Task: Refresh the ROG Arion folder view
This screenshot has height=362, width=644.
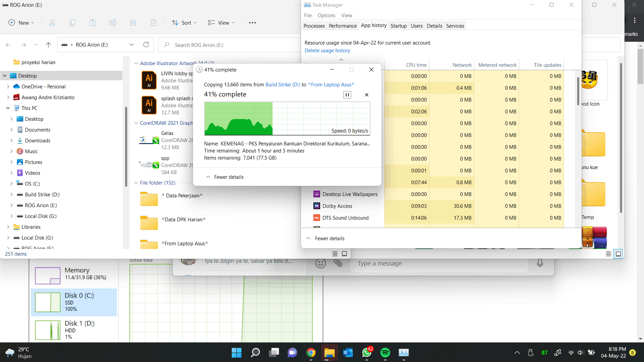Action: [x=146, y=45]
